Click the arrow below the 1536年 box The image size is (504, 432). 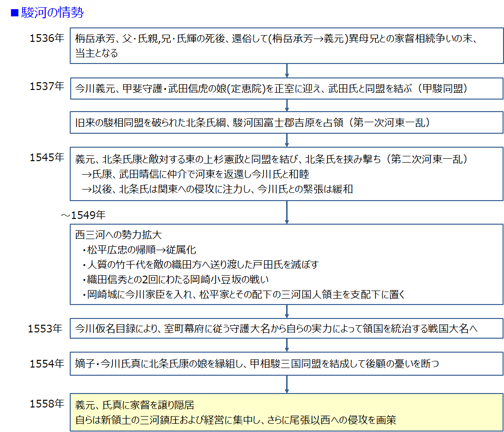287,71
